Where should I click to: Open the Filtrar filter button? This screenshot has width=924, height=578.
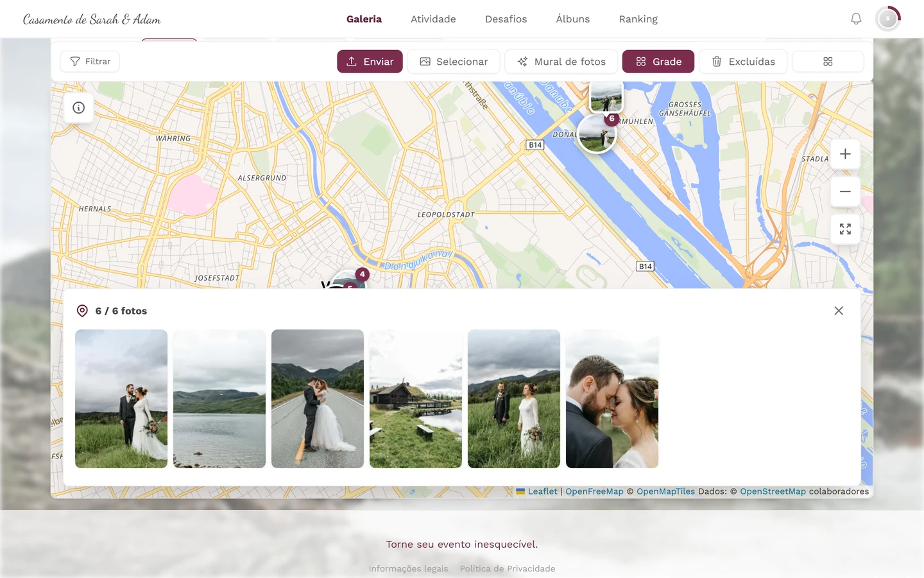tap(90, 62)
